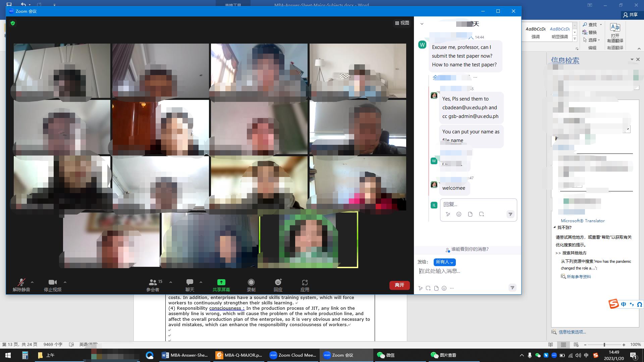Open emoji picker in reply box
The image size is (644, 362).
coord(459,214)
